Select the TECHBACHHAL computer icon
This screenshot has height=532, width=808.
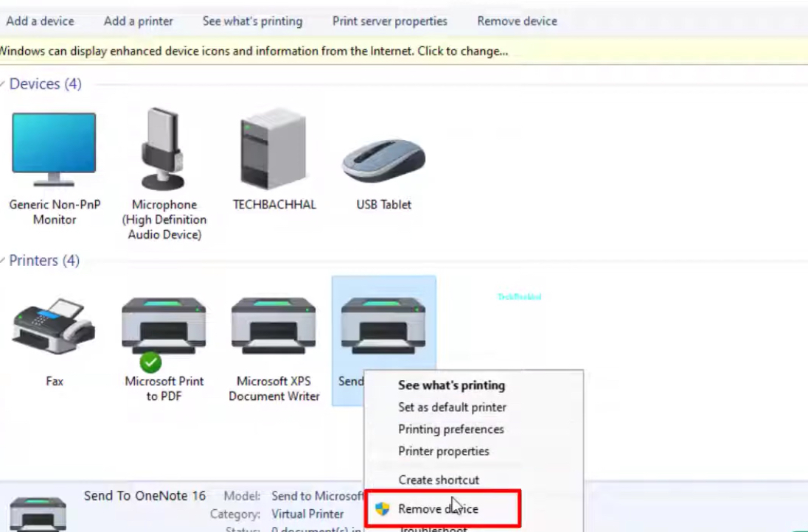click(273, 148)
